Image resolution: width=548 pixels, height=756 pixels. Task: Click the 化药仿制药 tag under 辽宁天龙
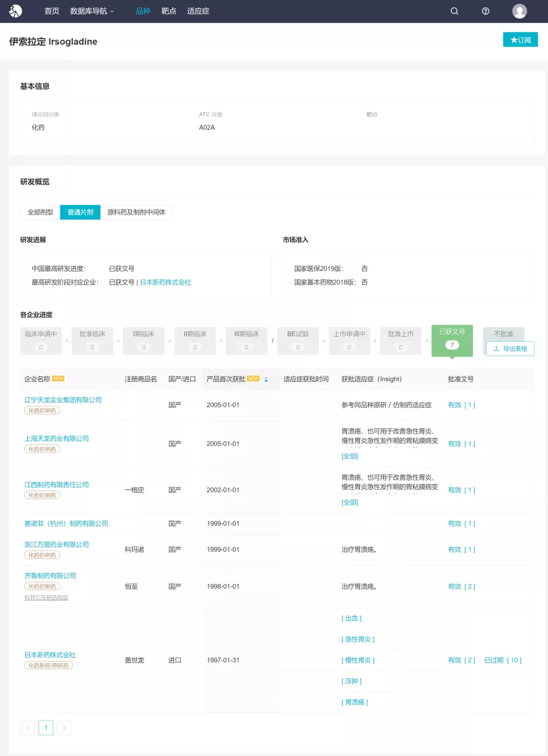[42, 410]
